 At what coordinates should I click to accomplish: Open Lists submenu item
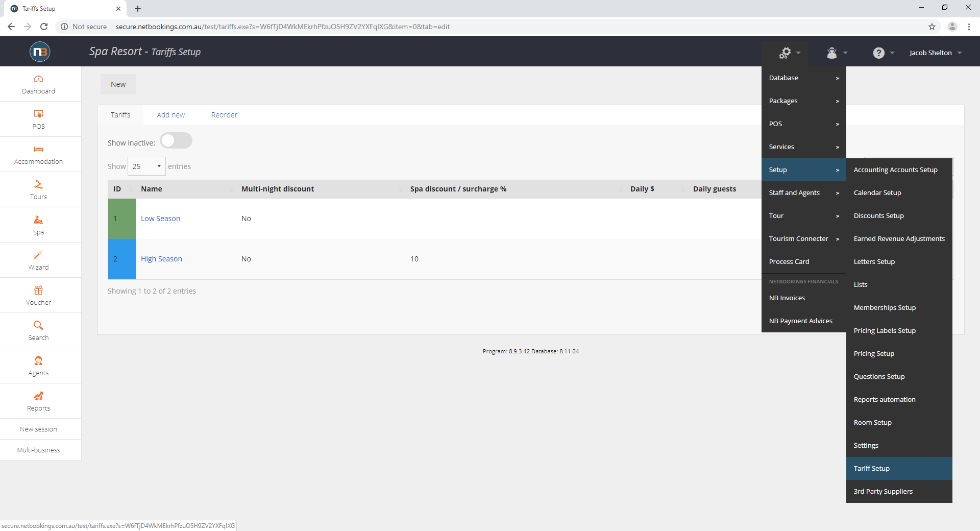point(899,284)
